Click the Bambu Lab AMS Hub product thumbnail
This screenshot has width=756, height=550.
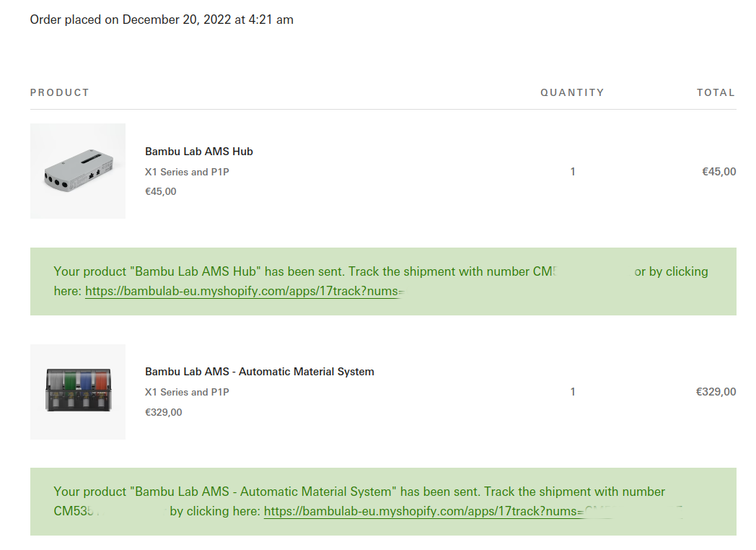click(x=78, y=171)
